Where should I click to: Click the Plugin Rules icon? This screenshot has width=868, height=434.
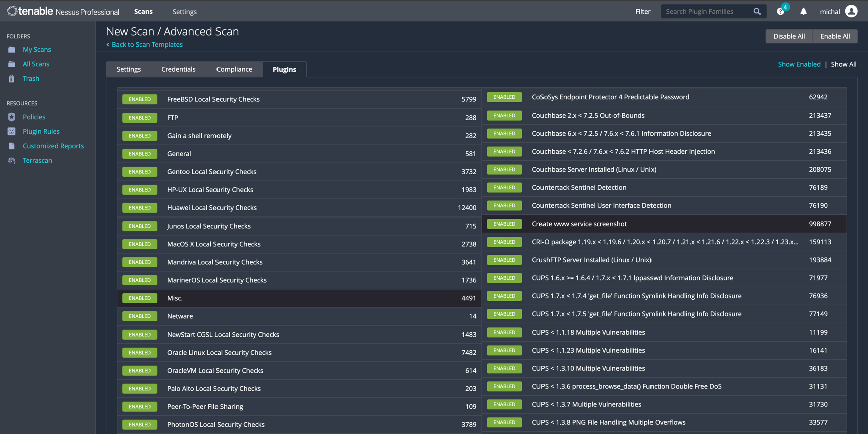[x=12, y=132]
